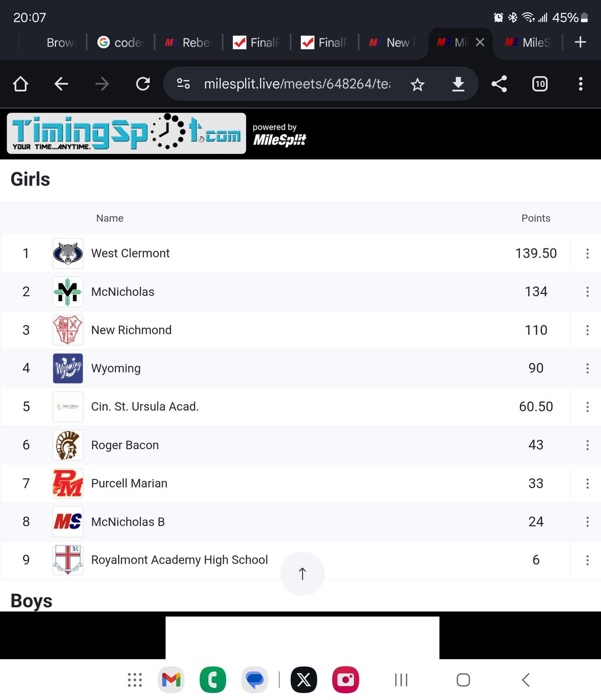
Task: Open the TimingSpot.com banner logo
Action: [126, 133]
